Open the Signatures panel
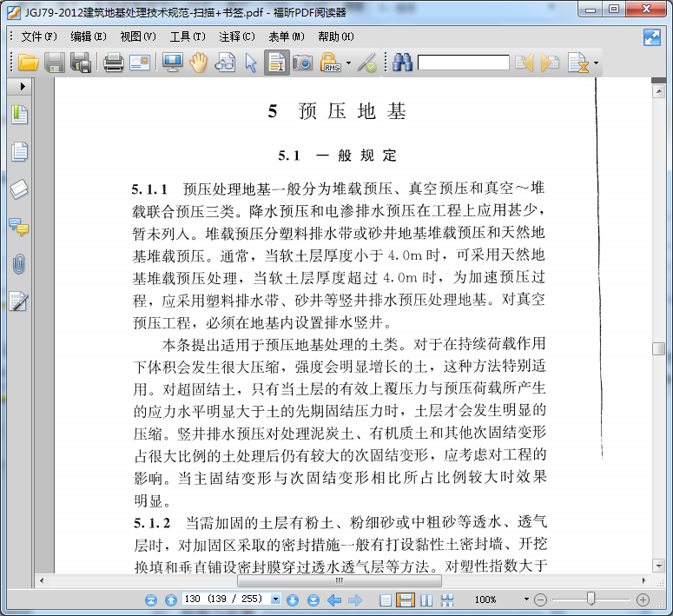The height and width of the screenshot is (616, 673). pos(19,301)
